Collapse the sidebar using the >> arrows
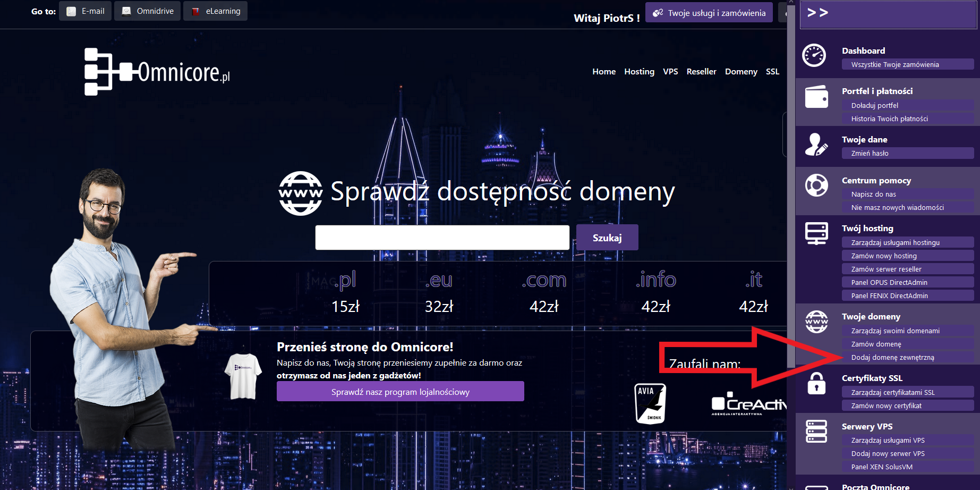 coord(817,13)
